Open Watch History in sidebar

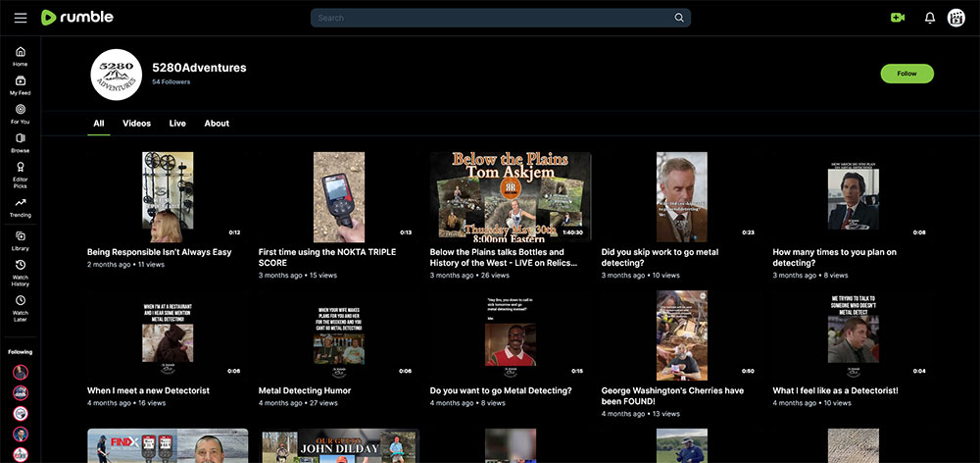pyautogui.click(x=20, y=273)
